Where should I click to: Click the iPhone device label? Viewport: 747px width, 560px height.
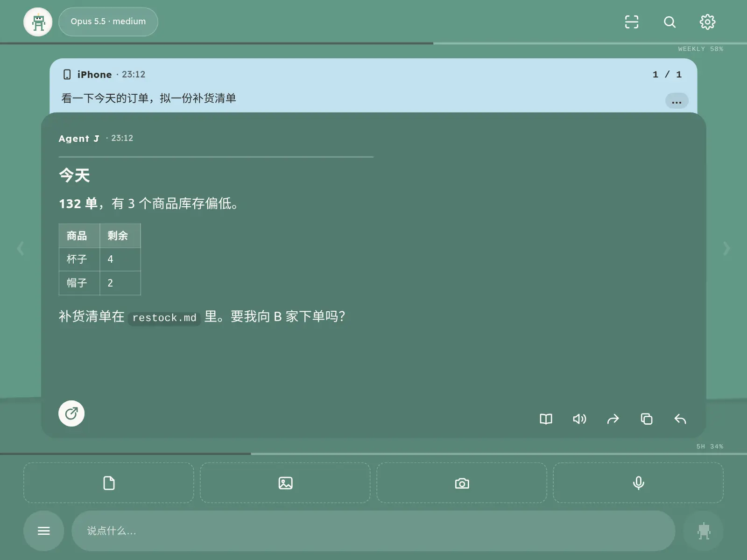click(94, 75)
